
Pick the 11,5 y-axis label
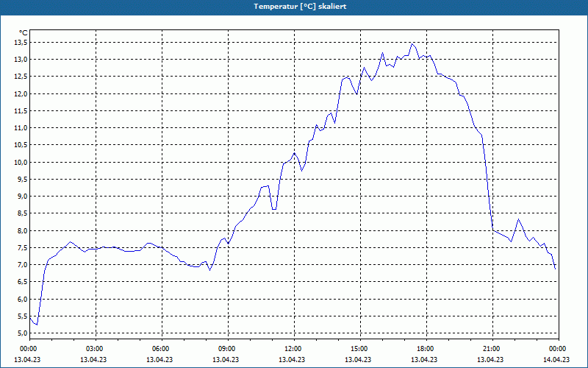coord(21,111)
